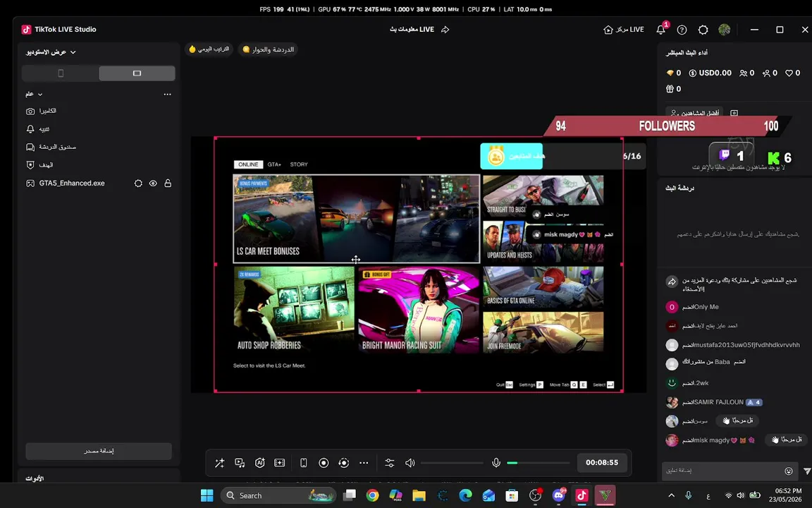Toggle visibility of GTA5_Enhanced.exe source

click(153, 183)
